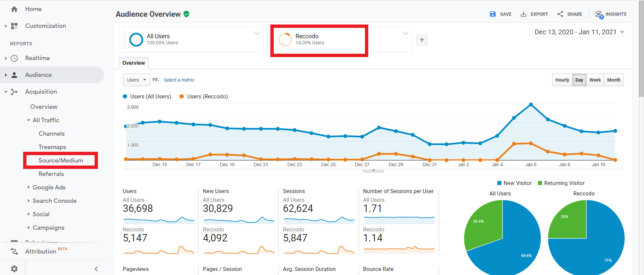Screen dimensions: 644x275
Task: Open the date range picker
Action: [580, 32]
